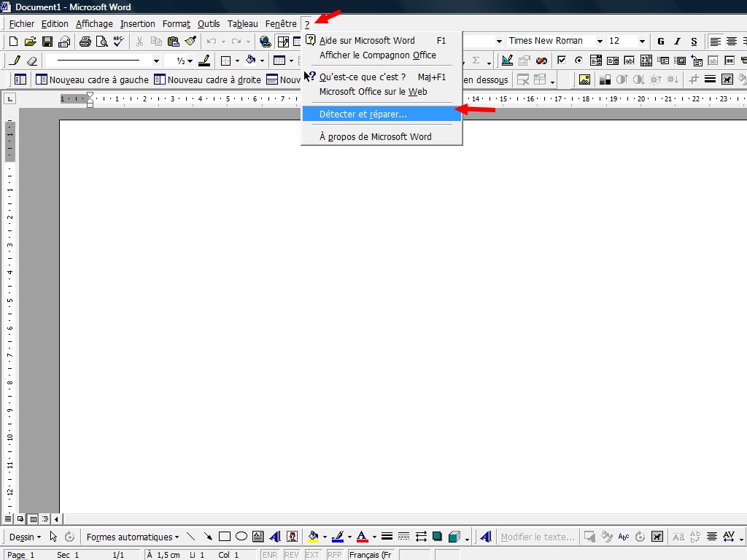Toggle Bold (G) formatting
Viewport: 747px width, 560px height.
coord(661,42)
